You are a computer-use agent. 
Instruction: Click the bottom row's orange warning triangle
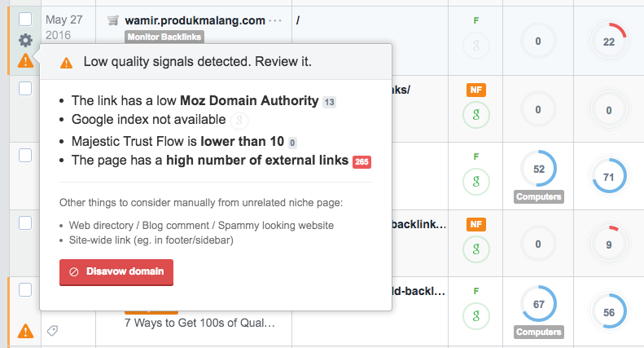25,330
